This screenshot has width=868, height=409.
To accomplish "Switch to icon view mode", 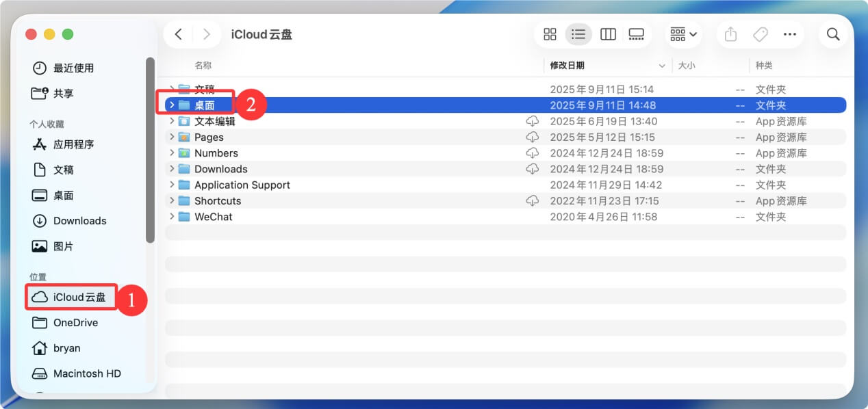I will click(550, 34).
